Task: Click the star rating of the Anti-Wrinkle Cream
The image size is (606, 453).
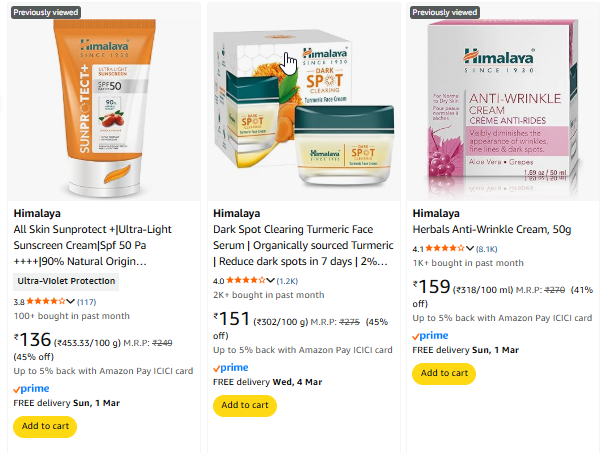Action: coord(445,249)
